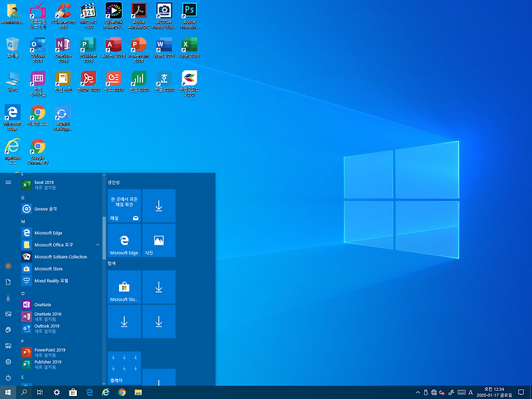Open Task View on the taskbar

coord(40,392)
